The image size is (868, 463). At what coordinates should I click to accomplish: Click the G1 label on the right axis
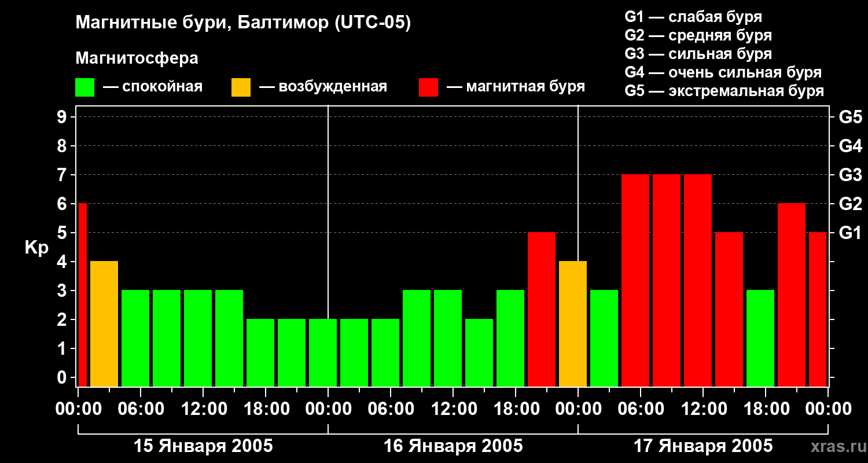[x=850, y=233]
